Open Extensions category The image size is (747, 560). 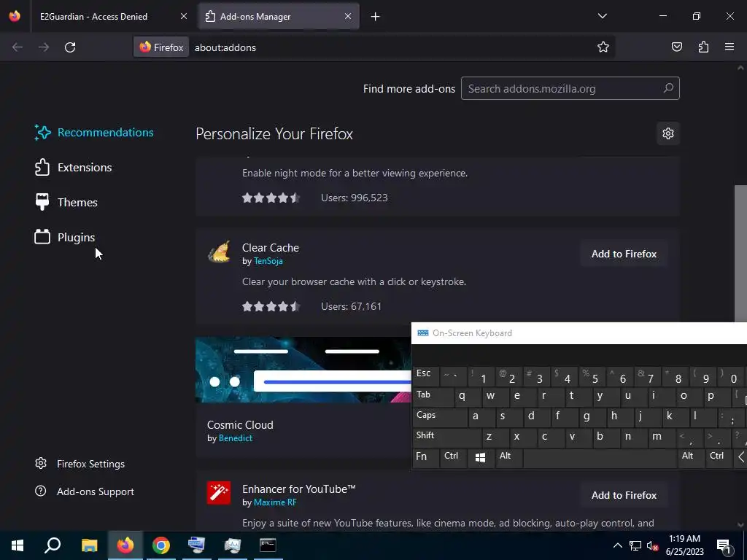pyautogui.click(x=73, y=167)
